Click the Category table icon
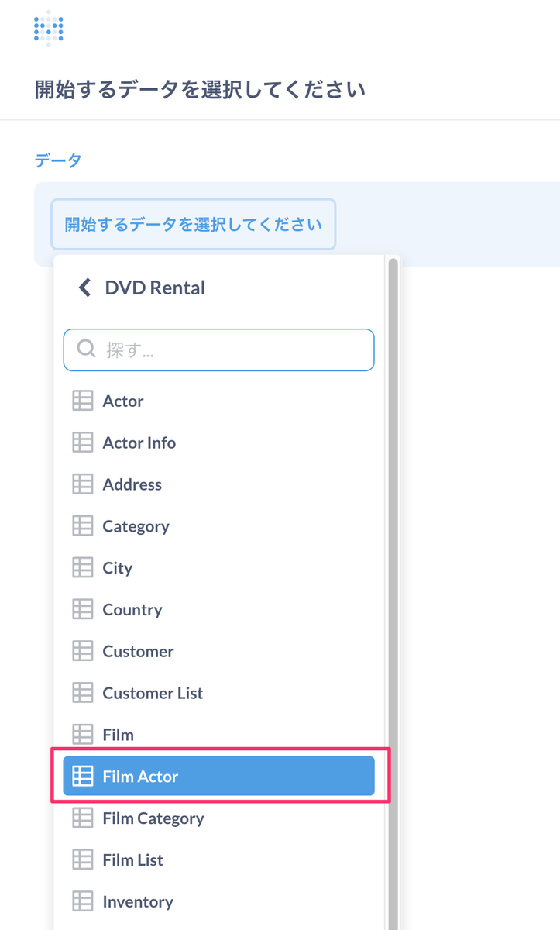 point(82,526)
